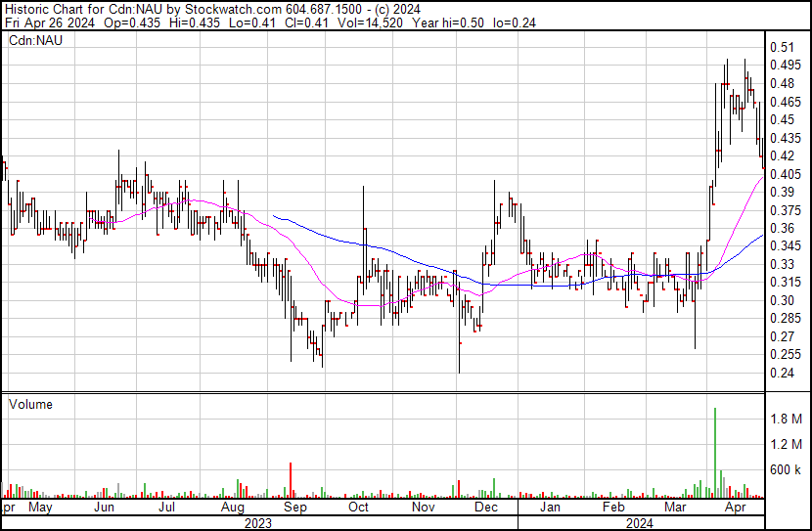This screenshot has height=531, width=812.
Task: Click the 600 k volume axis label
Action: click(787, 469)
